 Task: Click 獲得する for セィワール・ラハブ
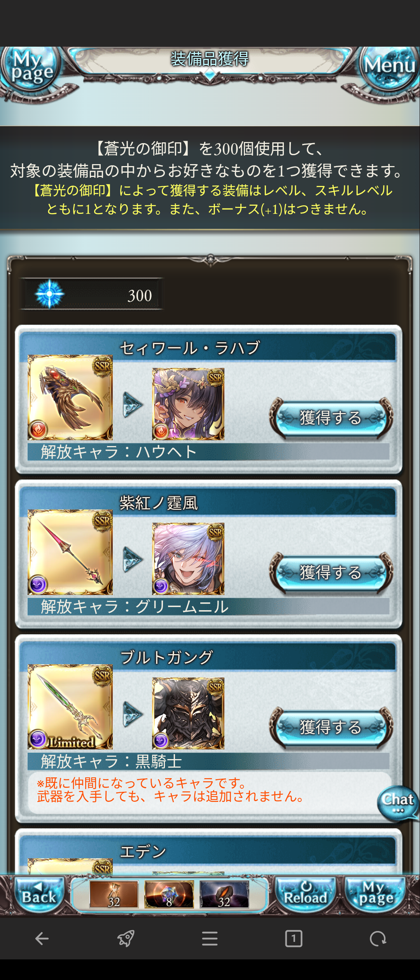(331, 418)
